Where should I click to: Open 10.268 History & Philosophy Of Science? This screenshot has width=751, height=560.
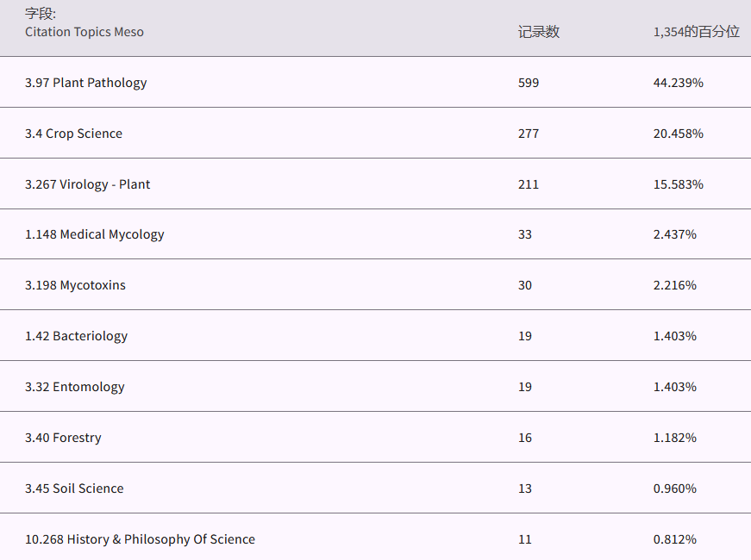click(141, 539)
